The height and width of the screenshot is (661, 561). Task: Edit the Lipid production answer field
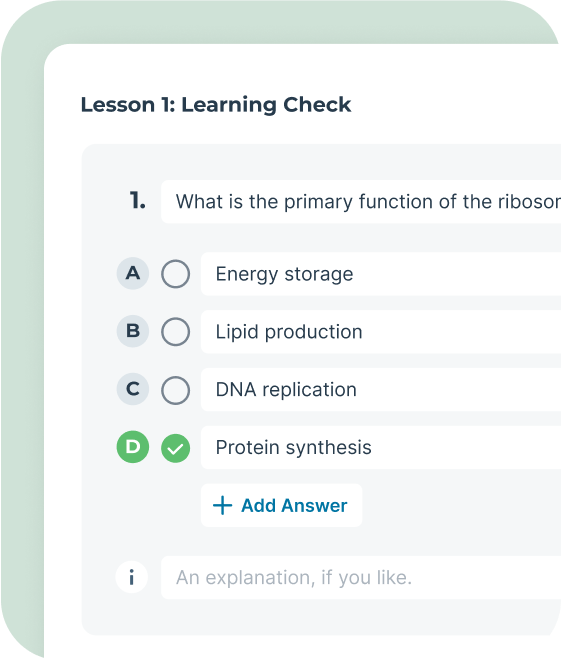[x=381, y=332]
